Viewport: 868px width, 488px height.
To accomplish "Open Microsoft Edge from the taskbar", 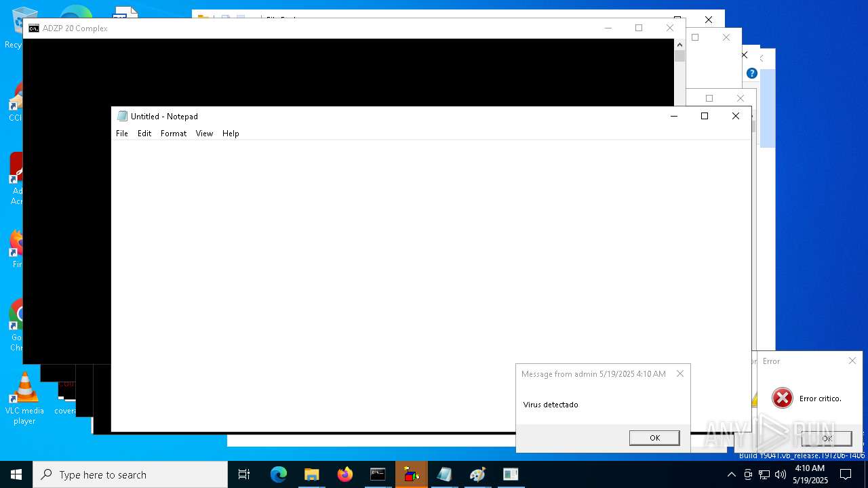I will (279, 474).
